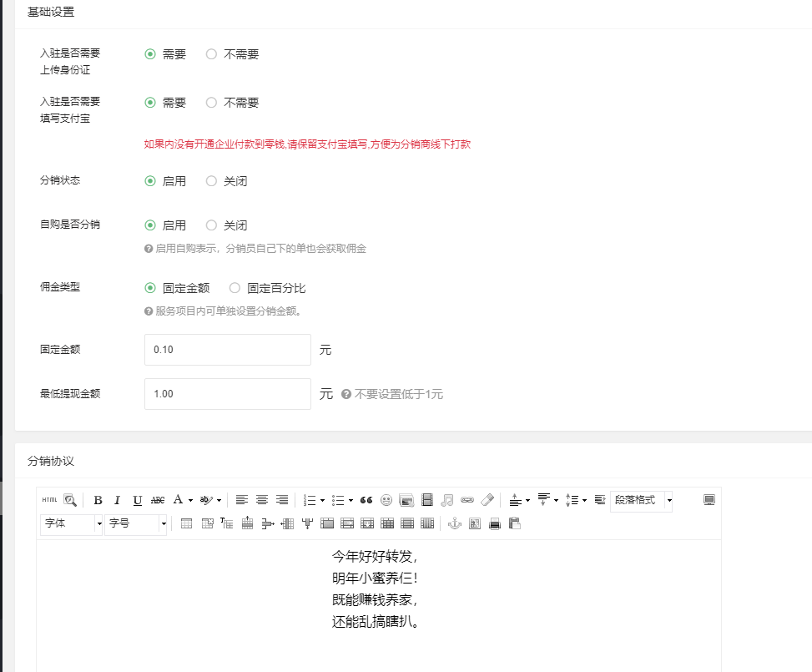Expand unordered list style dropdown arrow
This screenshot has height=672, width=812.
point(351,501)
